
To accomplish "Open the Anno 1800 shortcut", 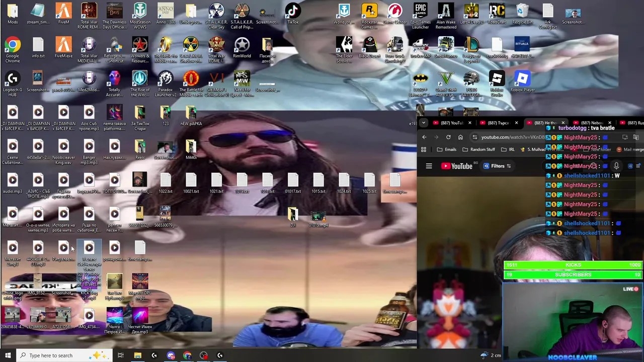I will [x=166, y=14].
